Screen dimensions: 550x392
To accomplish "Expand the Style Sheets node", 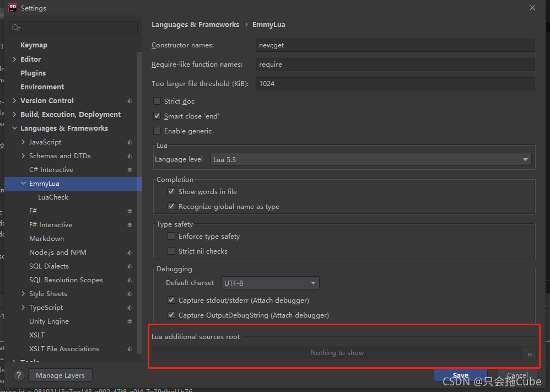I will coord(23,294).
